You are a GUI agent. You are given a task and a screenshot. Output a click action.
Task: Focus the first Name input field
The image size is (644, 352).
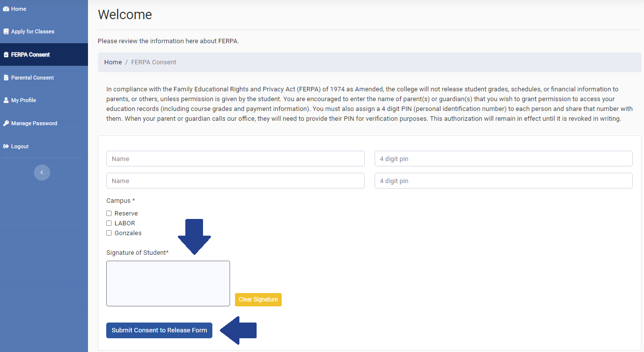(235, 159)
